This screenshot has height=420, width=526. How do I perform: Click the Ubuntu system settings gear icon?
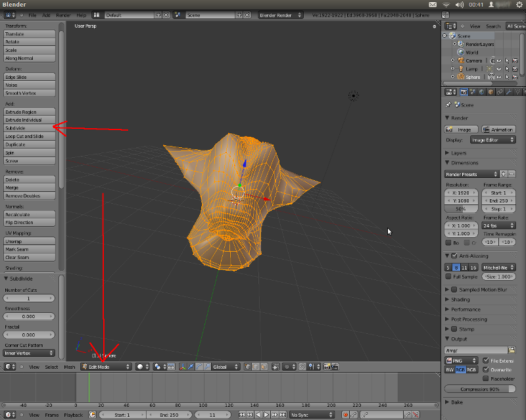518,4
